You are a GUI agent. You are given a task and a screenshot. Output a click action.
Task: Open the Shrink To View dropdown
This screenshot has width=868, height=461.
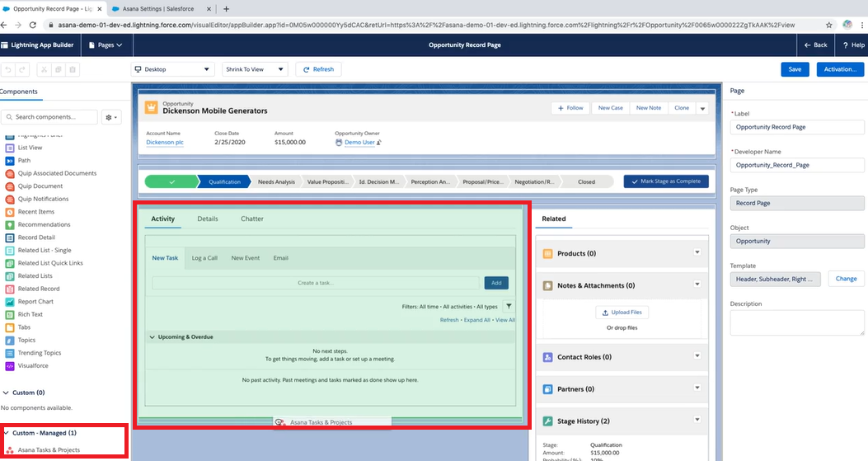(255, 69)
